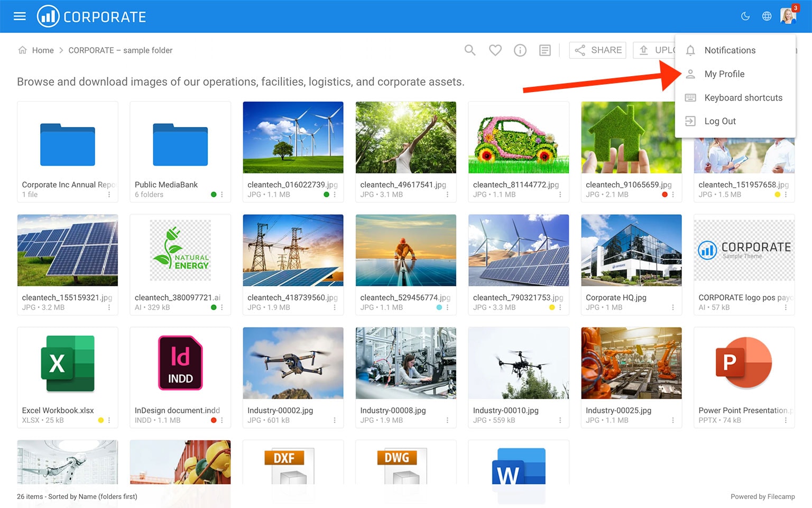This screenshot has width=812, height=508.
Task: Open three-dot menu for Public MediaBank
Action: [x=222, y=195]
